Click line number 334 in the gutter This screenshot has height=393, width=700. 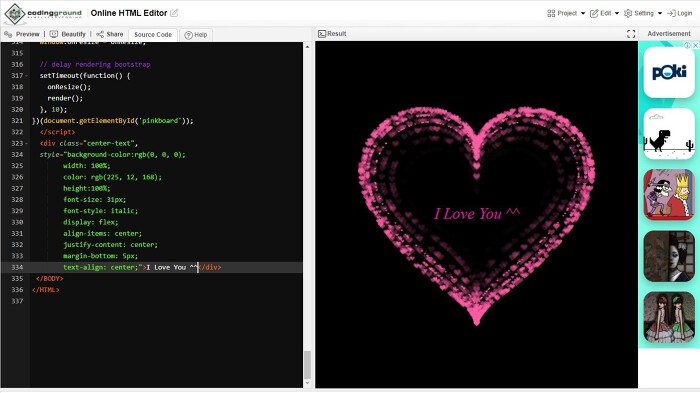17,267
